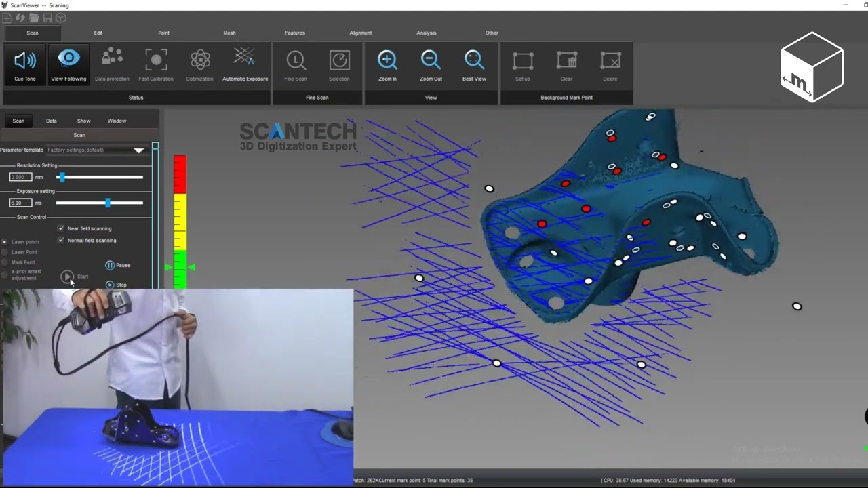This screenshot has height=488, width=868.
Task: Click the 3D cube export icon in top toolbar
Action: coord(61,18)
